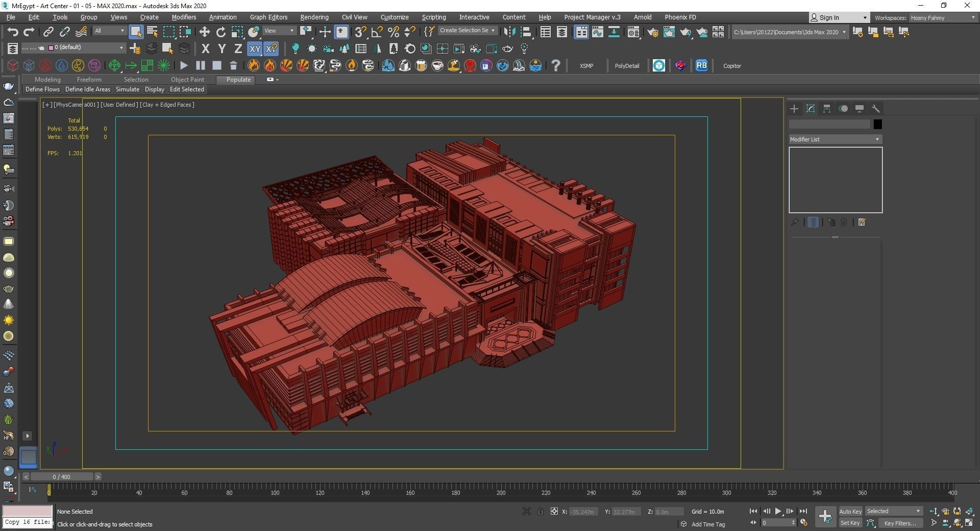Click the black object color swatch
The height and width of the screenshot is (531, 980).
(x=877, y=124)
